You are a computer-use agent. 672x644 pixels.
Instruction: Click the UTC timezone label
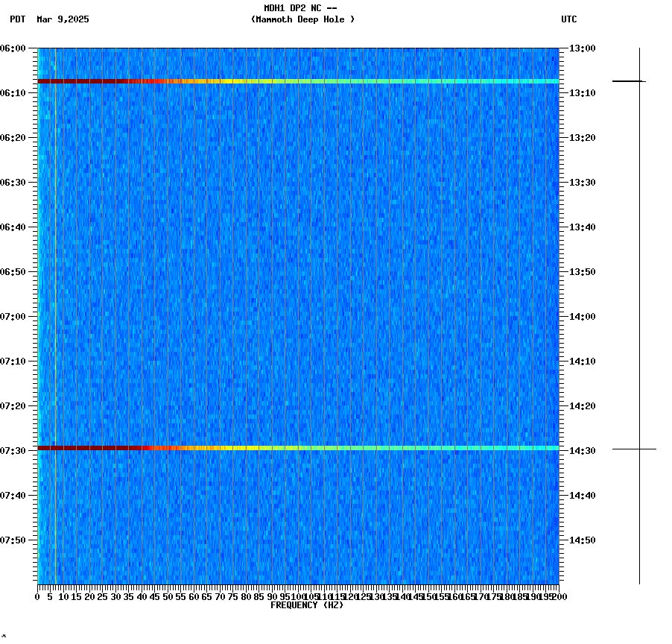pyautogui.click(x=569, y=20)
